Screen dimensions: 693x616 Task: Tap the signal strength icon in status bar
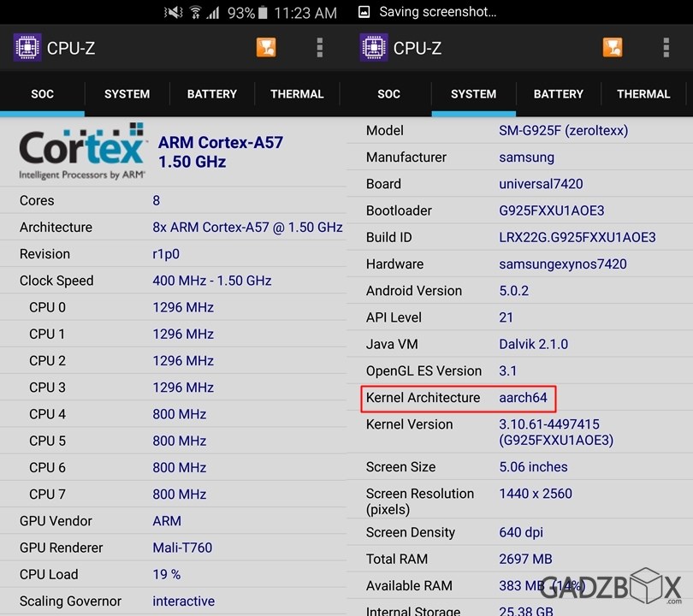pos(213,12)
